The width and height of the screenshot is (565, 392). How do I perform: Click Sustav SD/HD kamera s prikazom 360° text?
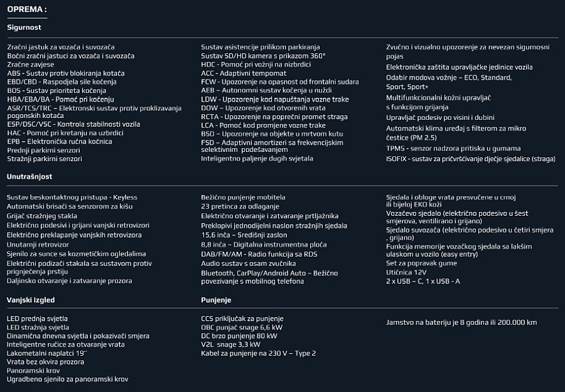click(x=264, y=56)
